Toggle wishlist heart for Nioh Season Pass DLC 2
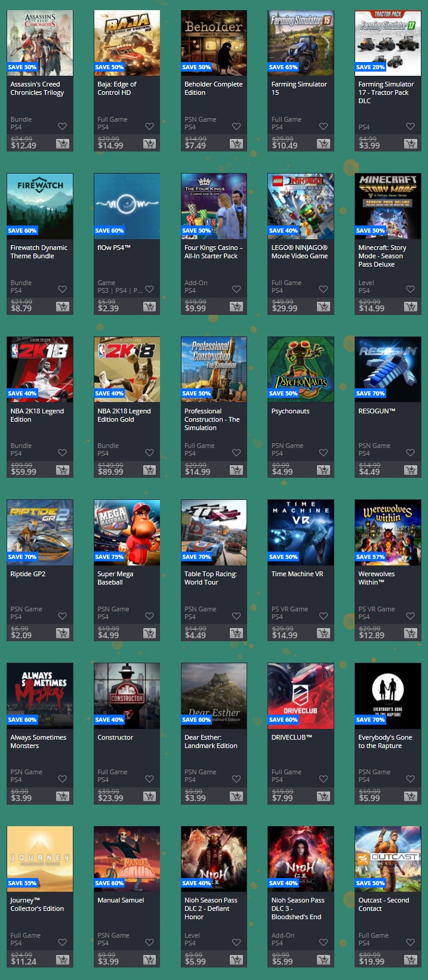 [x=236, y=942]
